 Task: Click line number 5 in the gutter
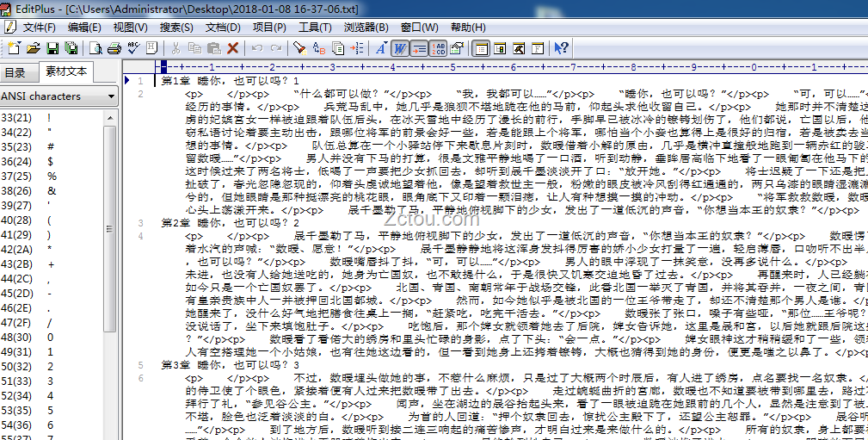pos(140,365)
